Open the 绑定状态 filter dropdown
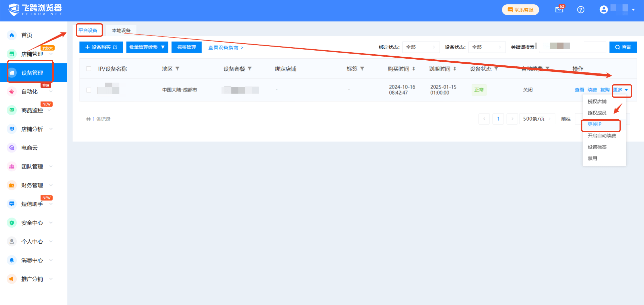This screenshot has height=305, width=644. pos(421,47)
